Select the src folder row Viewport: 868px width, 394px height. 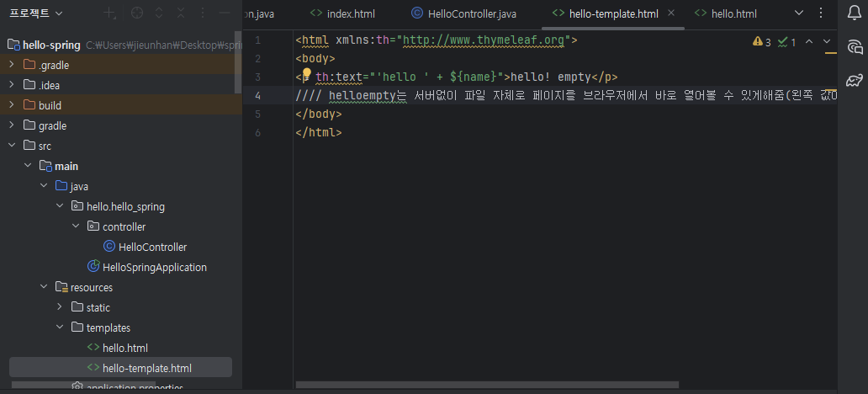click(120, 146)
